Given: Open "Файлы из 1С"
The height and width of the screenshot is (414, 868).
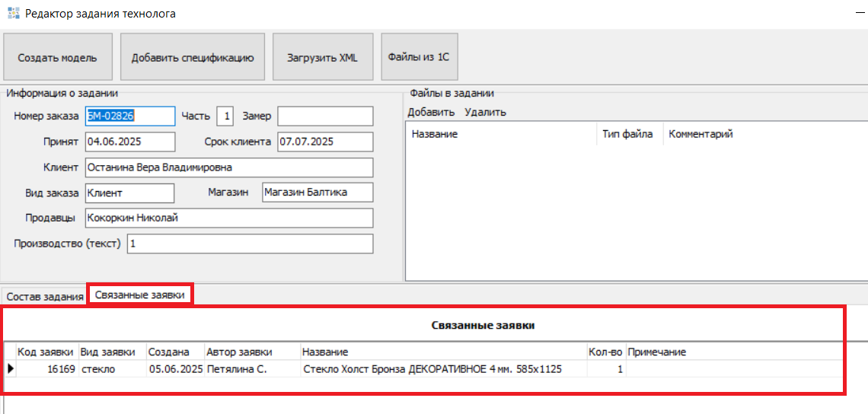Looking at the screenshot, I should click(x=419, y=57).
